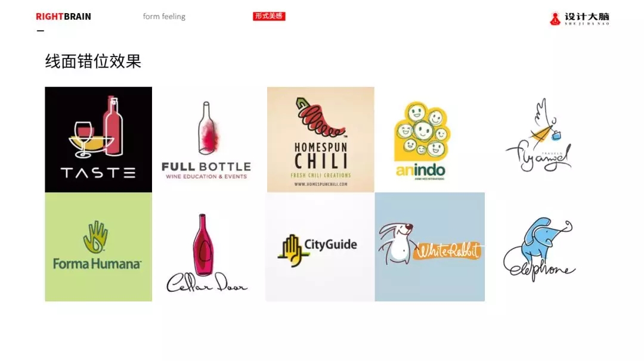Click the red 形式美感 tag

point(269,16)
